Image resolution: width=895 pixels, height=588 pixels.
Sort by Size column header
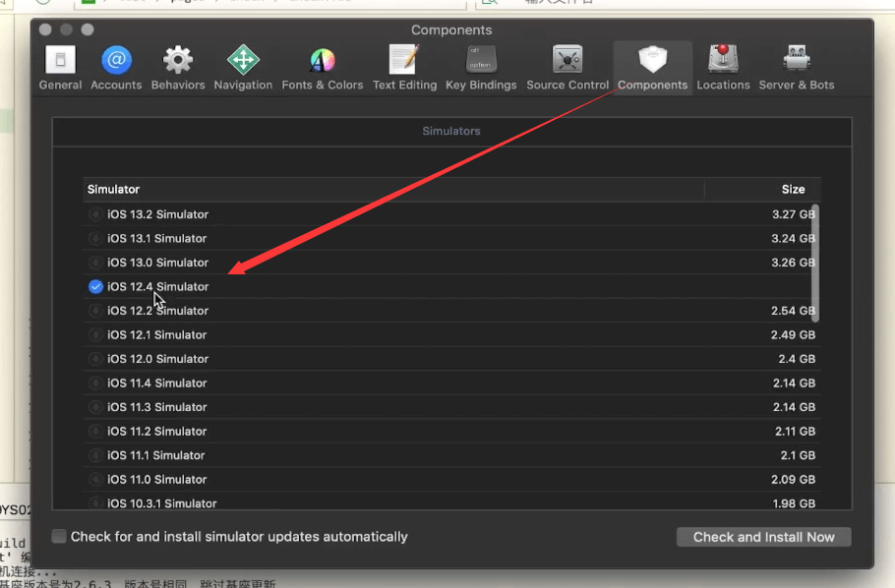[762, 190]
